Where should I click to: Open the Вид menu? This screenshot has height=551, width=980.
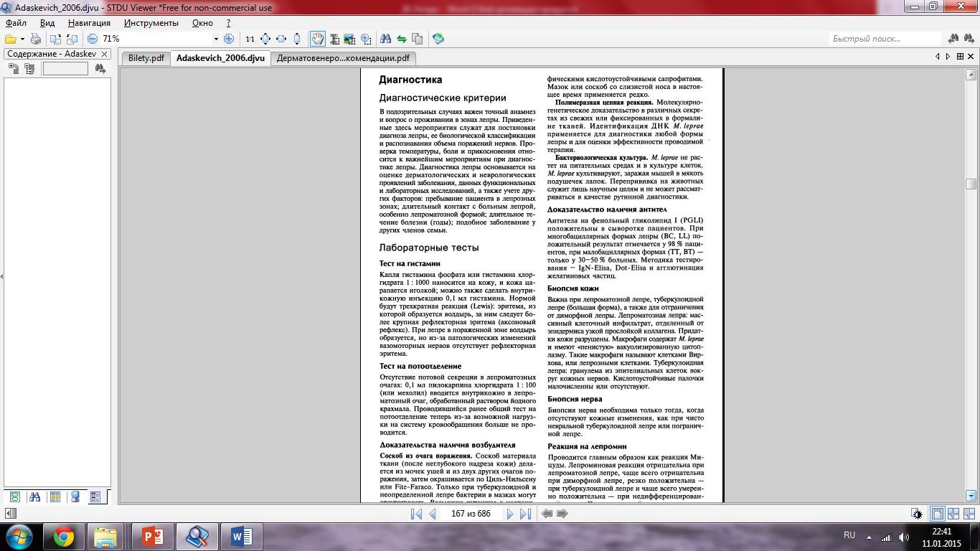coord(47,23)
